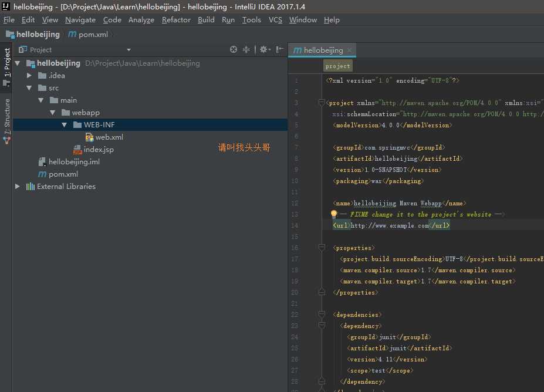The height and width of the screenshot is (392, 544).
Task: Fold the dependency block at line 23
Action: point(322,325)
